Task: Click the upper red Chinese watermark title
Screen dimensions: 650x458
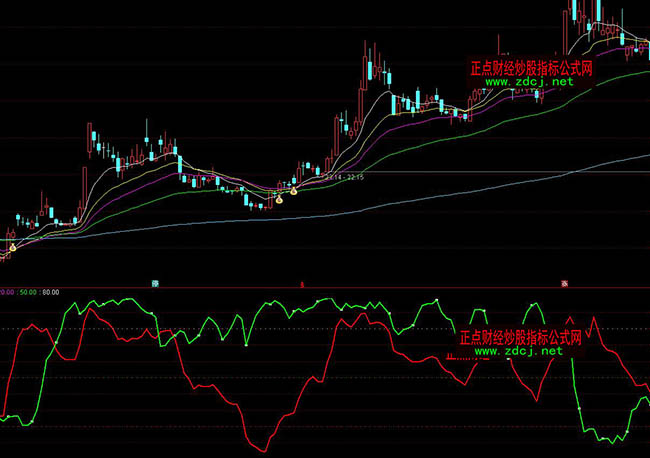Action: pyautogui.click(x=531, y=69)
